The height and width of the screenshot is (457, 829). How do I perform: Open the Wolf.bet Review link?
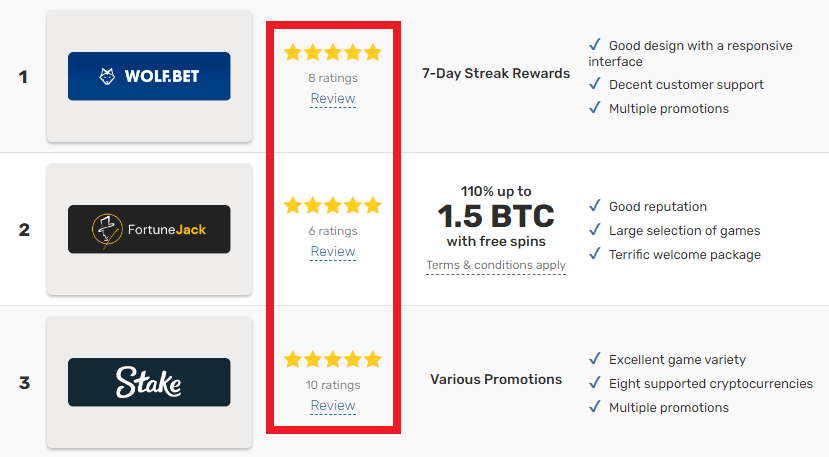click(x=333, y=99)
